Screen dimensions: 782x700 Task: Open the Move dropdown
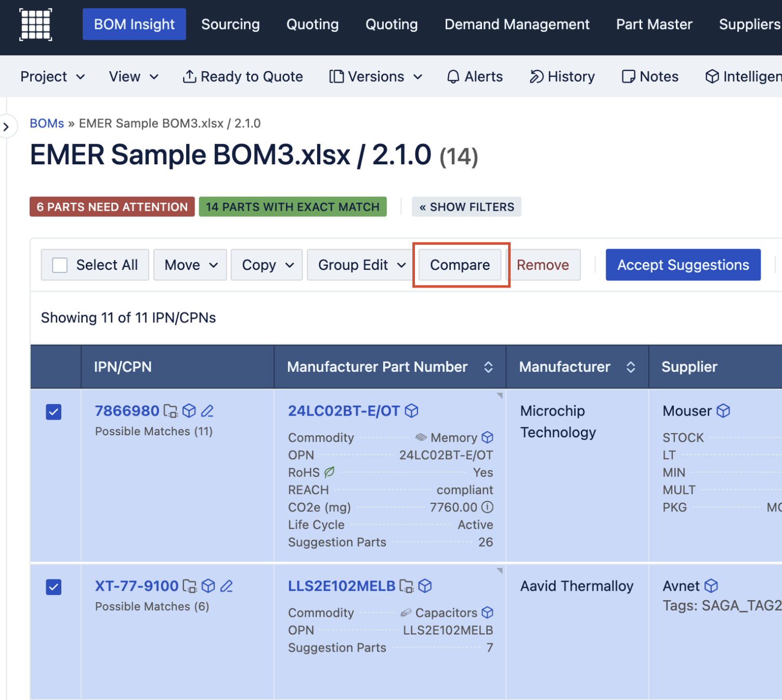190,265
